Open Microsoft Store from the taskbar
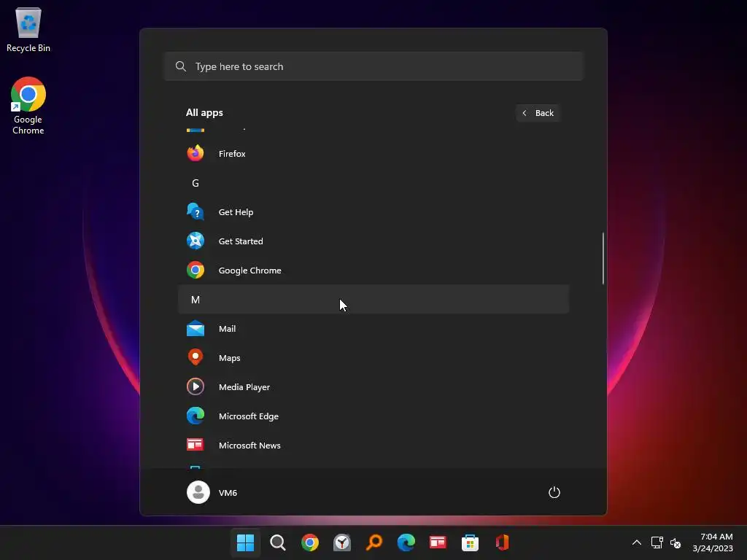The image size is (747, 560). click(470, 542)
